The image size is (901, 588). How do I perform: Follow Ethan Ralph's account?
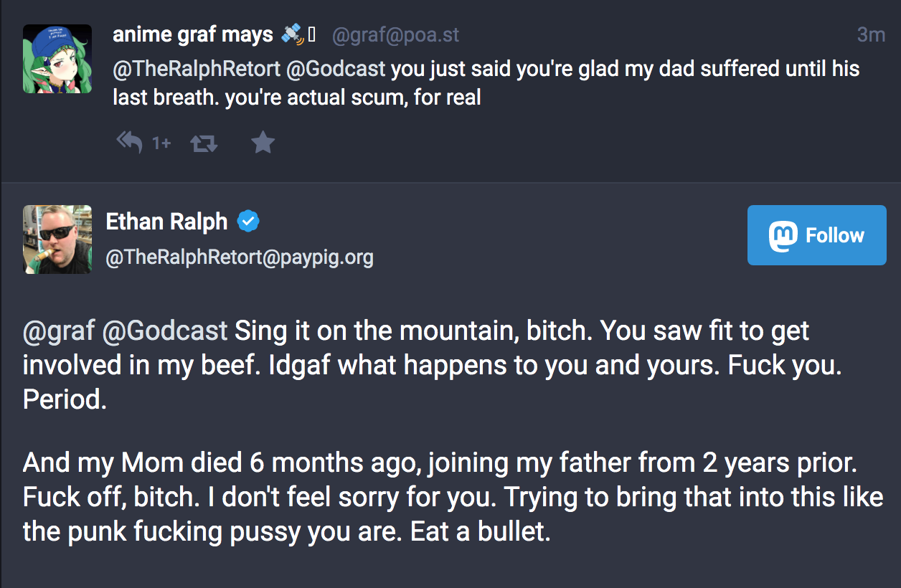[817, 235]
